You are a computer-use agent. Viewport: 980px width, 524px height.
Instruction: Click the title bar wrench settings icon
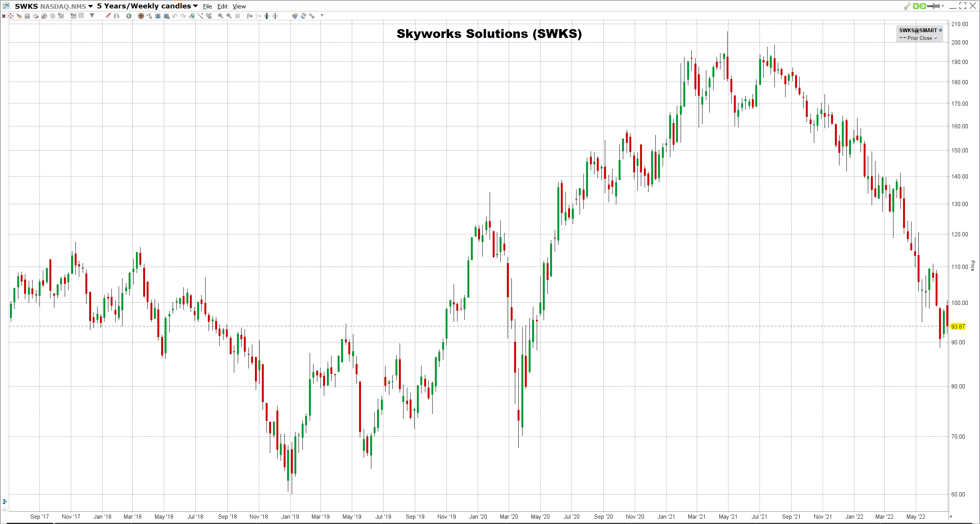coord(907,6)
